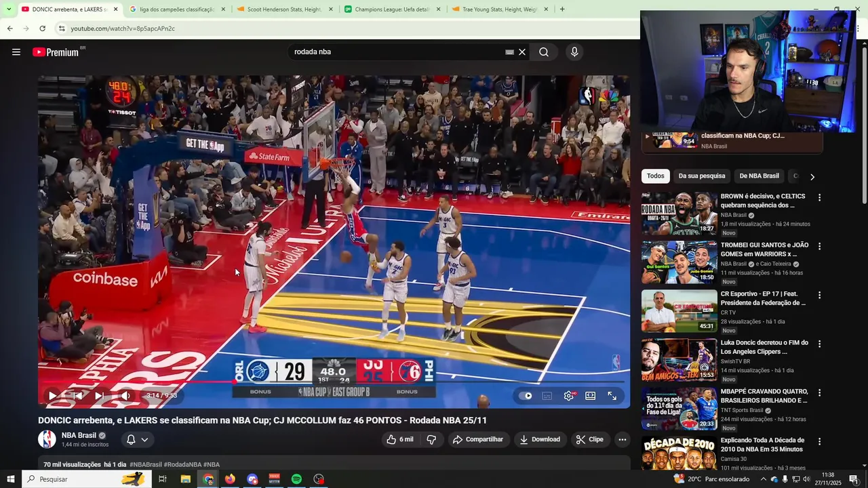The image size is (868, 488).
Task: Go back in browser history
Action: [9, 28]
